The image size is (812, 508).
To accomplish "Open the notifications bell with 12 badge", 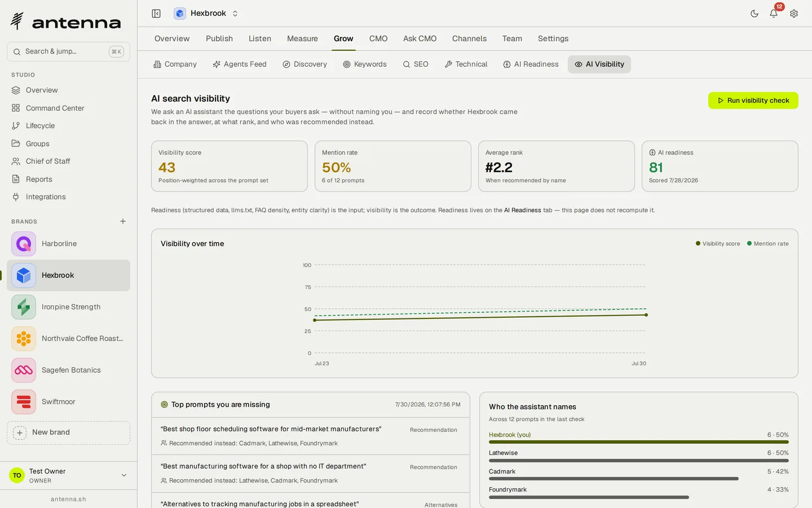I will tap(774, 14).
